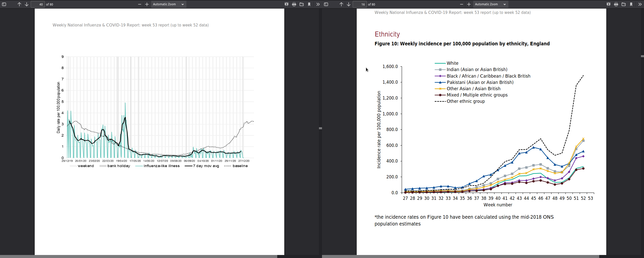
Task: Click 'Black / African / Caribbean' legend entry
Action: (482, 76)
